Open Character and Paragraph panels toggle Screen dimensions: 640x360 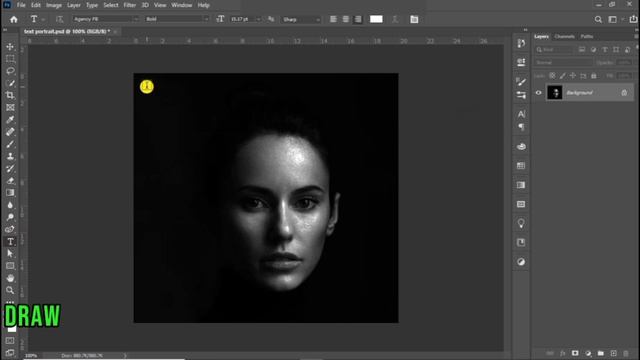[x=414, y=19]
